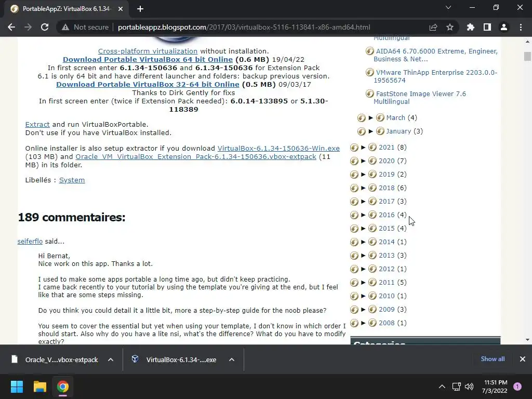The width and height of the screenshot is (532, 399).
Task: Expand the 2015 archive arrow
Action: pos(363,229)
